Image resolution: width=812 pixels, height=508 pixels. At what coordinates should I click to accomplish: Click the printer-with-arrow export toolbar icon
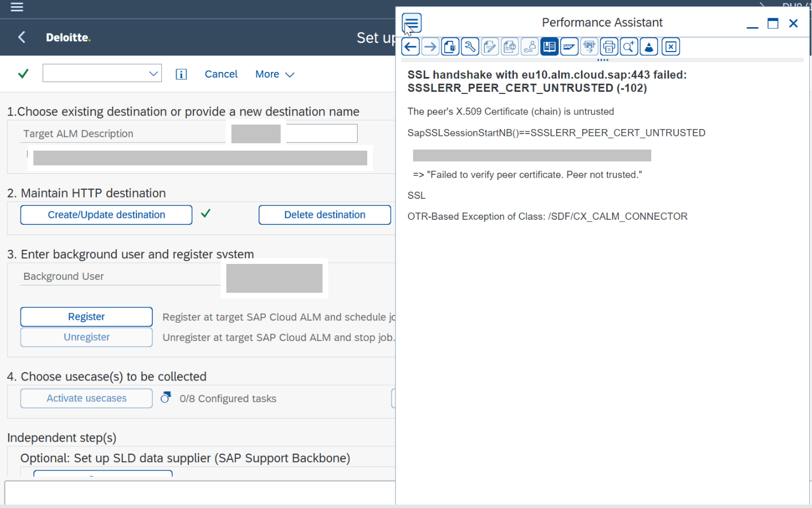[x=589, y=47]
